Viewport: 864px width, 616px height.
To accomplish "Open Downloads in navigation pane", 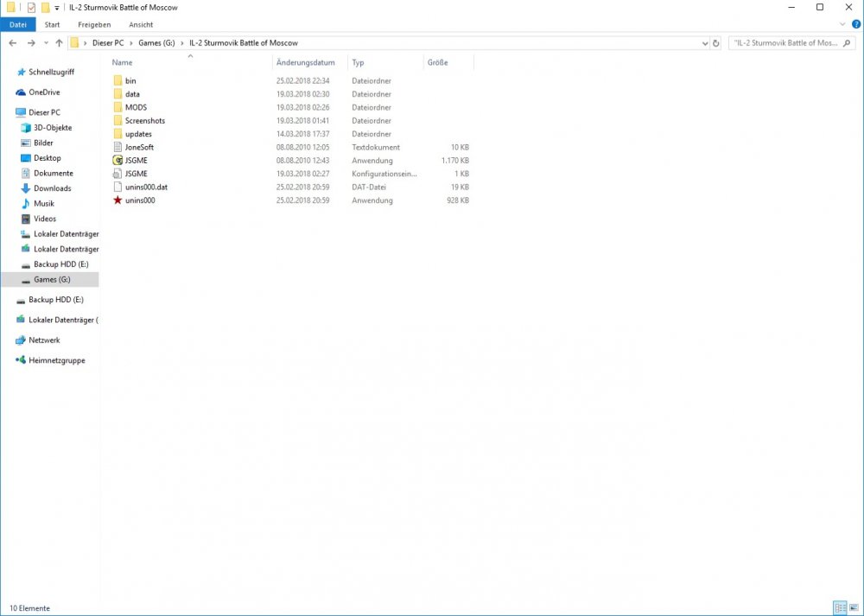I will coord(47,187).
